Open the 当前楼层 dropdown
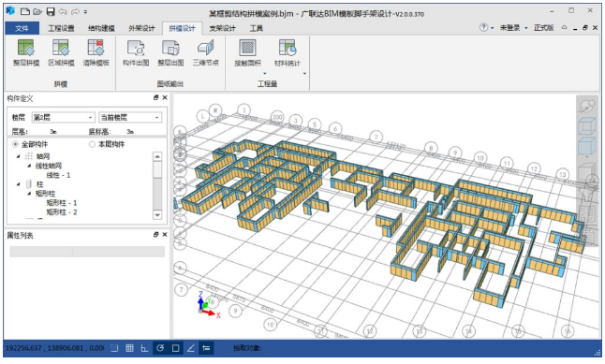 point(130,117)
